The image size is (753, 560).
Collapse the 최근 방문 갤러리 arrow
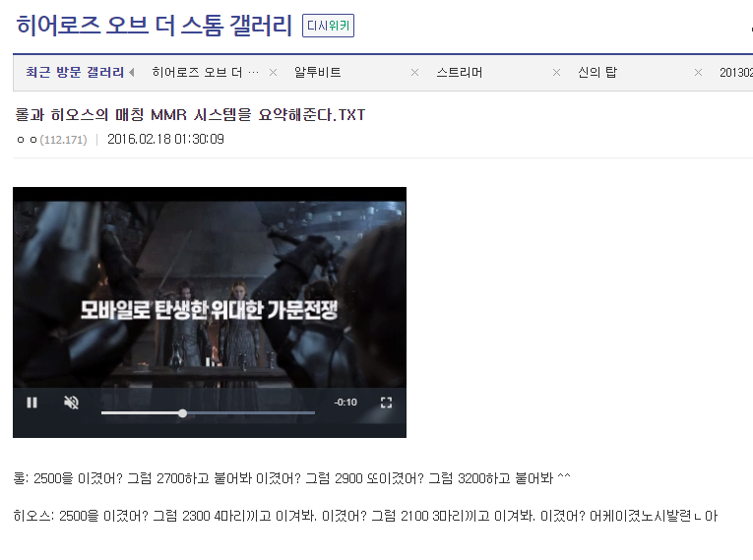[x=132, y=73]
